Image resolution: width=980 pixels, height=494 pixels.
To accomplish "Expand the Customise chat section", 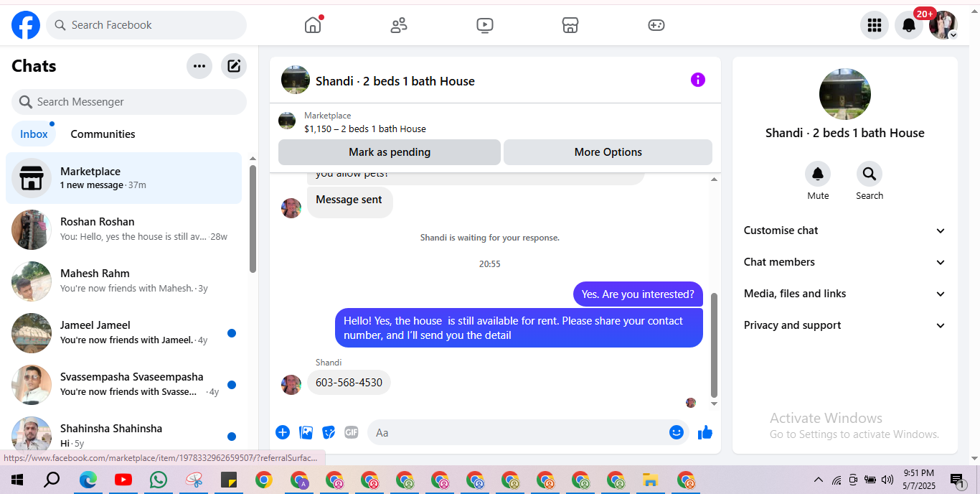I will 845,230.
